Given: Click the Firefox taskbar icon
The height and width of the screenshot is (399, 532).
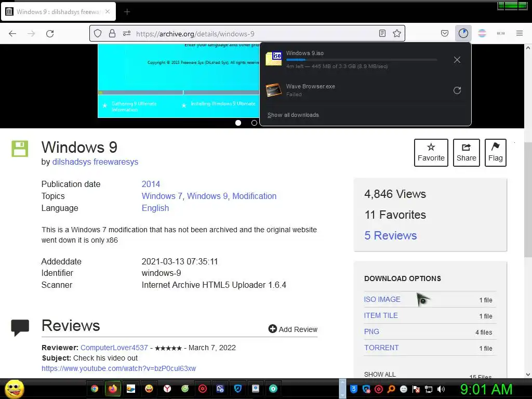Looking at the screenshot, I should point(113,389).
